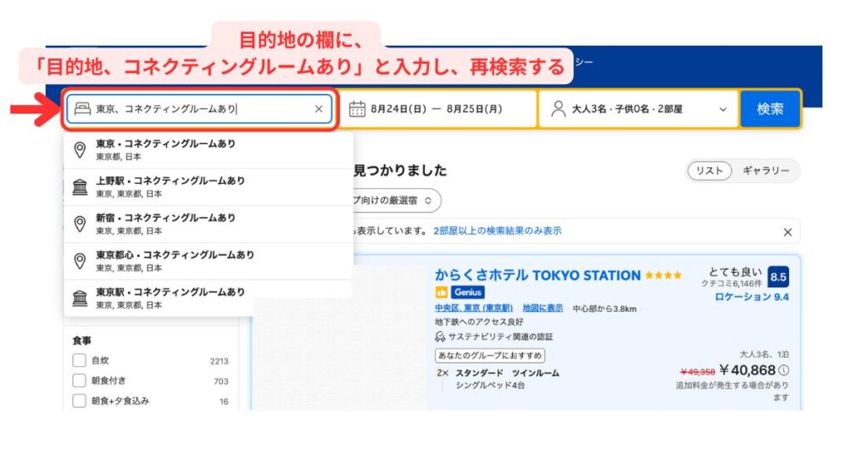This screenshot has width=868, height=456.
Task: Switch to ギャラリー view
Action: click(766, 170)
